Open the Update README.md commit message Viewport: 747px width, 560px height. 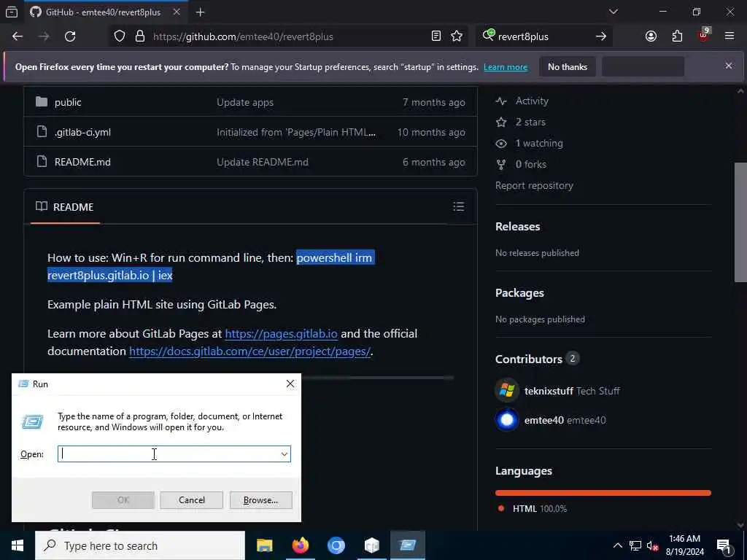(x=263, y=162)
